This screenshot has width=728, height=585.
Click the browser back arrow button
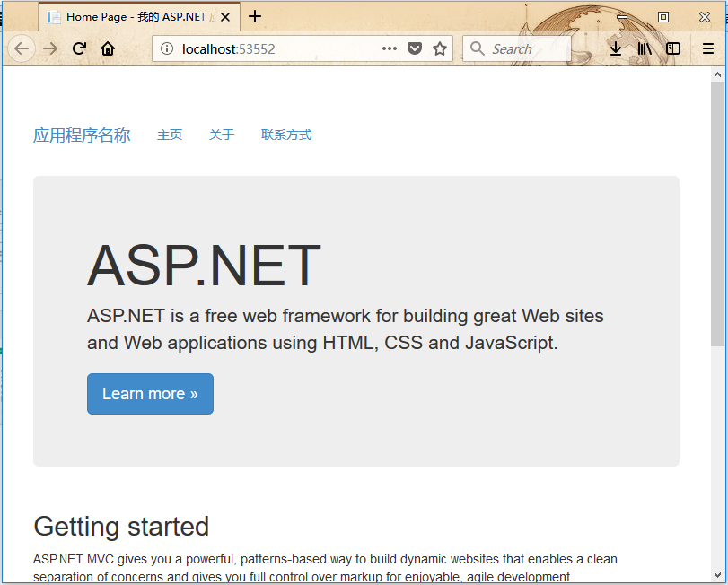(x=22, y=48)
